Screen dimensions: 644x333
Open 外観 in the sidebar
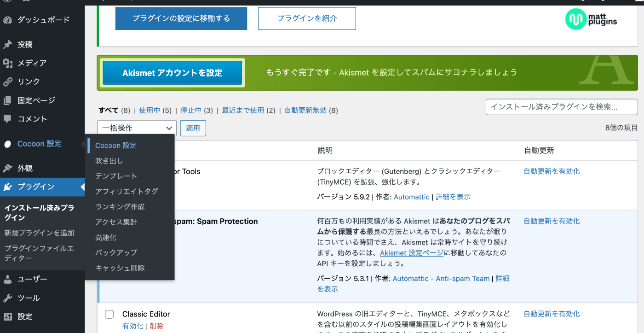coord(25,169)
